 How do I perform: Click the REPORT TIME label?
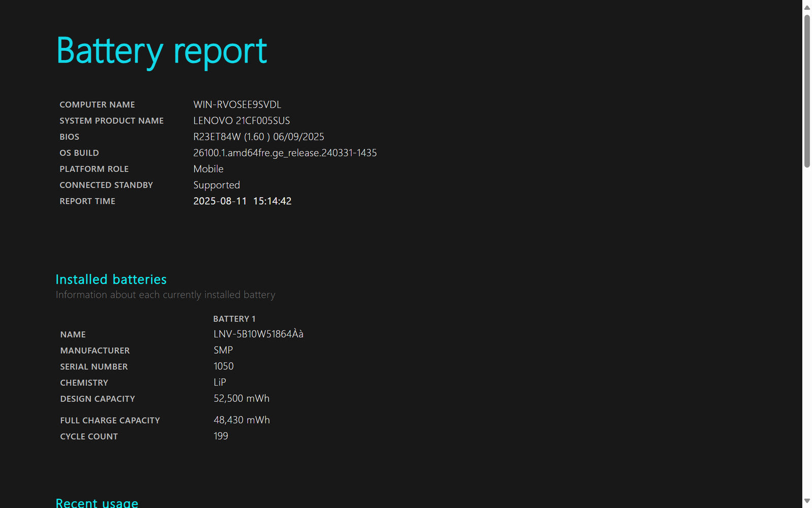point(87,201)
